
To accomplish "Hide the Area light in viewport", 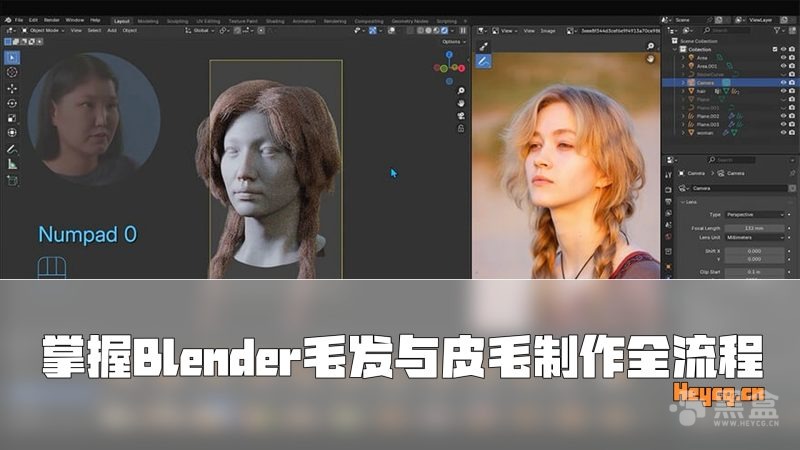I will tap(783, 58).
